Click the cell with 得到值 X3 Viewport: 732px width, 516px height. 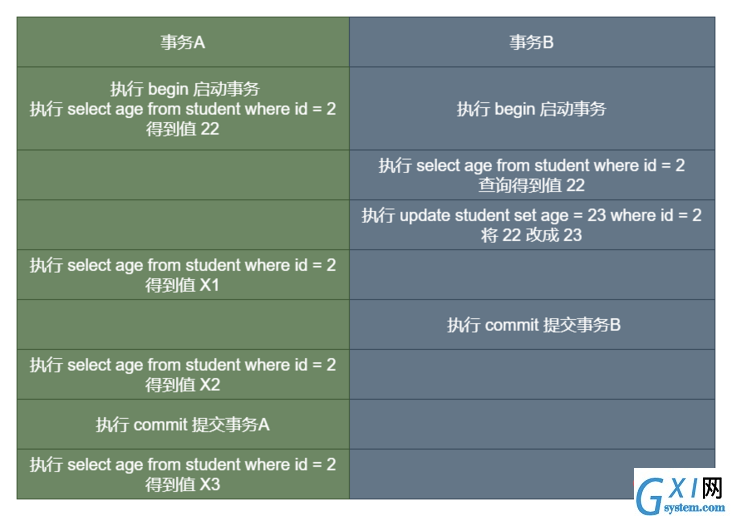pos(183,474)
